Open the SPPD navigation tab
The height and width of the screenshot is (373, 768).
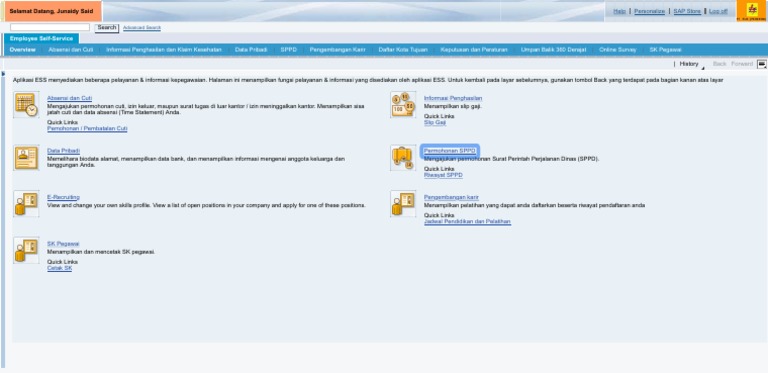[x=288, y=50]
